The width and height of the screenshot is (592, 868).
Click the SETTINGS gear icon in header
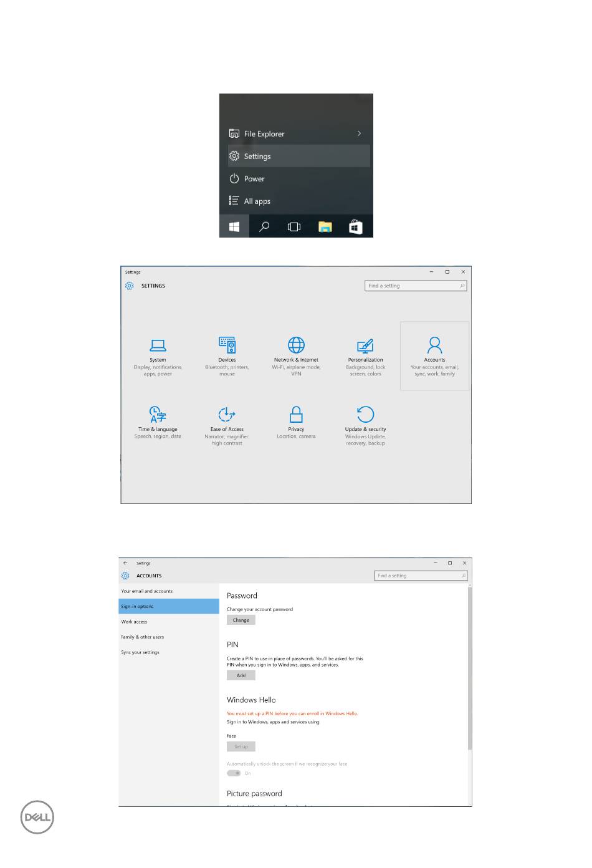tap(130, 286)
